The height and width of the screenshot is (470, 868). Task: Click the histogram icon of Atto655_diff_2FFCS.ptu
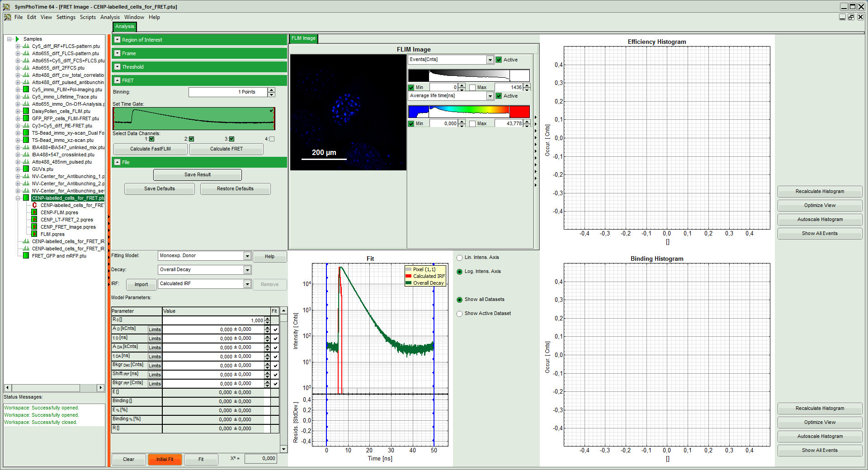coord(26,68)
